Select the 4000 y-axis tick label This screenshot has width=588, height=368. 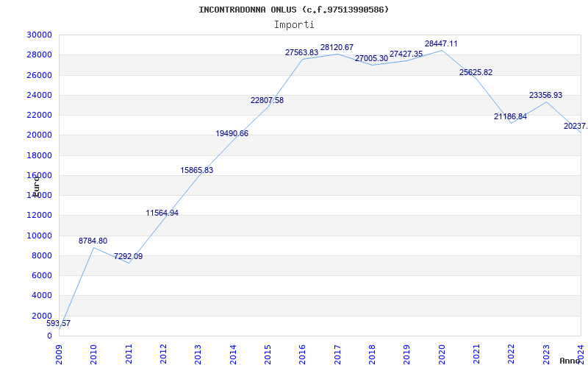pos(42,296)
